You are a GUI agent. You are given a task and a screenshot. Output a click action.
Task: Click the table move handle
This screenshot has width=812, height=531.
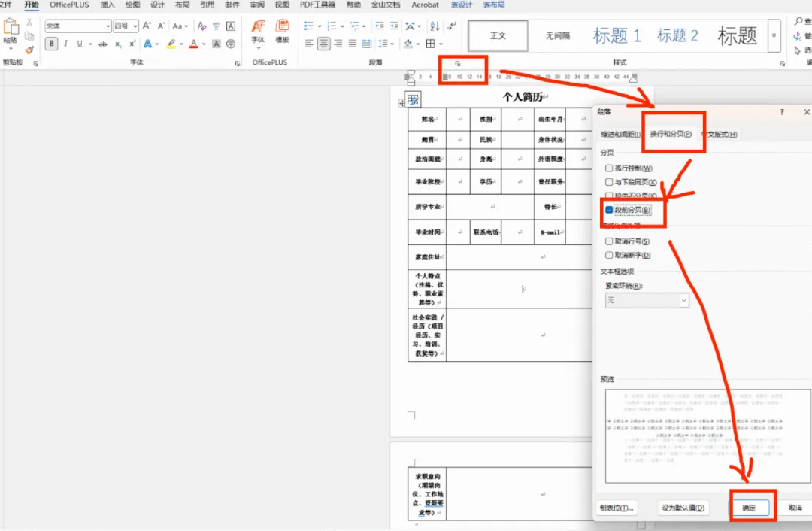401,103
